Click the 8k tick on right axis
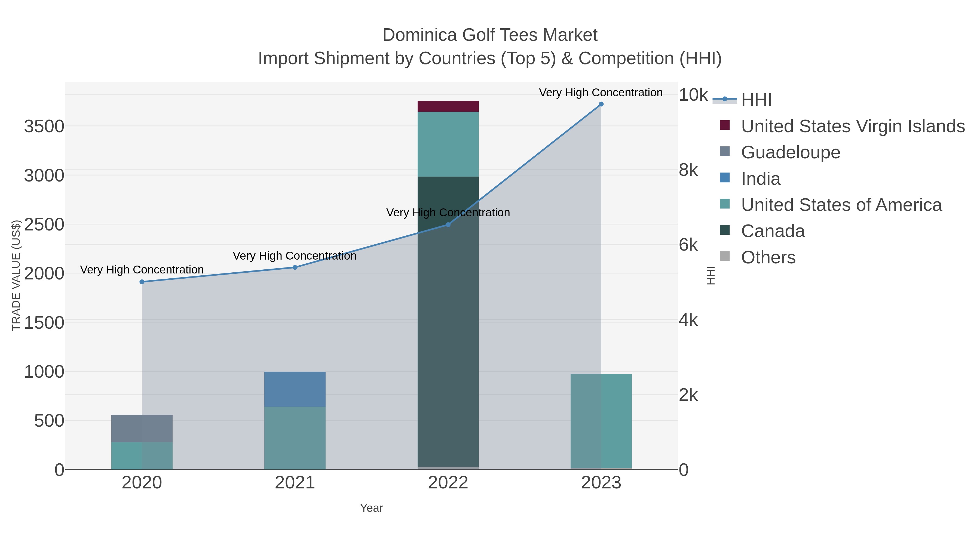Image resolution: width=980 pixels, height=551 pixels. pyautogui.click(x=689, y=170)
